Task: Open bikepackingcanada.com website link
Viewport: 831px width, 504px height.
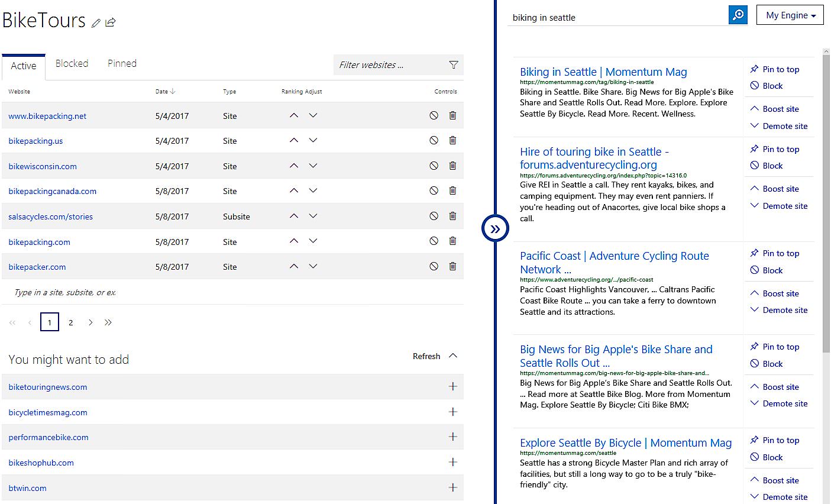Action: click(52, 191)
